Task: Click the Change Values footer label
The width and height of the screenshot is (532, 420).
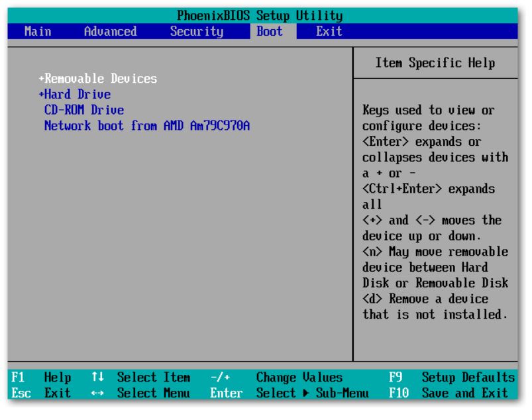Action: coord(299,377)
